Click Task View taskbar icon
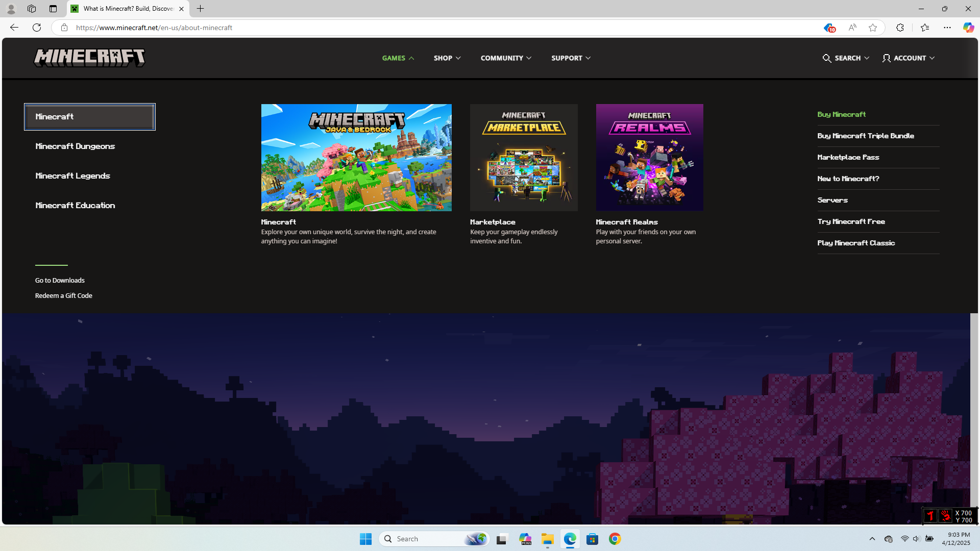 (x=503, y=539)
